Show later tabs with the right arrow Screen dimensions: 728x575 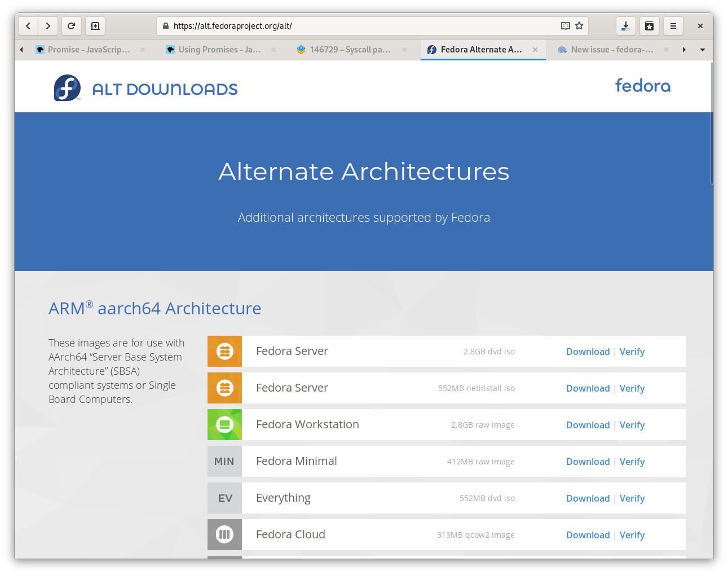684,50
